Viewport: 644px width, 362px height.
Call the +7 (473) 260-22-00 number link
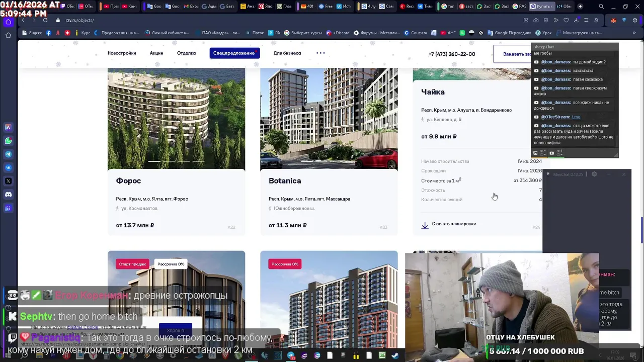click(452, 54)
